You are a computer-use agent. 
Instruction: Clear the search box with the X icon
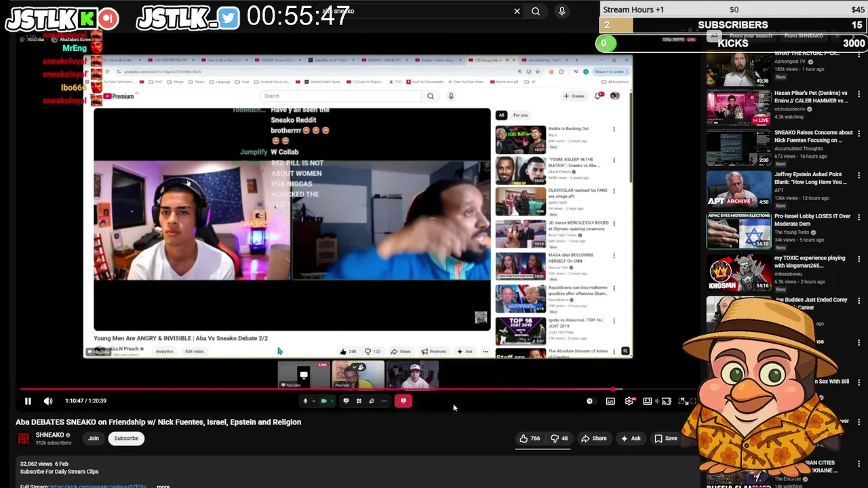[x=517, y=11]
